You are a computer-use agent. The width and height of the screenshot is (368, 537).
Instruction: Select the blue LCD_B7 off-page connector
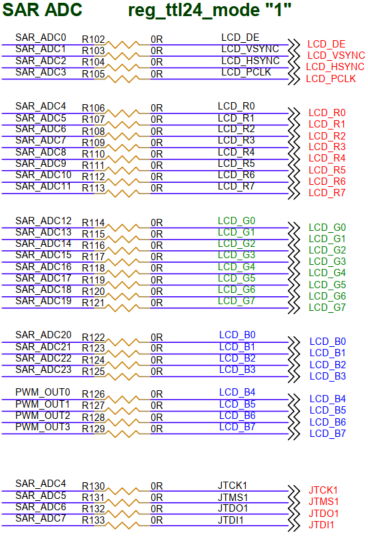[294, 434]
